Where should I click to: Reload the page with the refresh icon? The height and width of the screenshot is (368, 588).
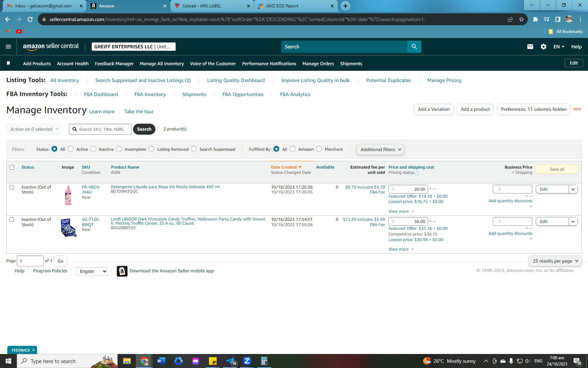click(30, 19)
